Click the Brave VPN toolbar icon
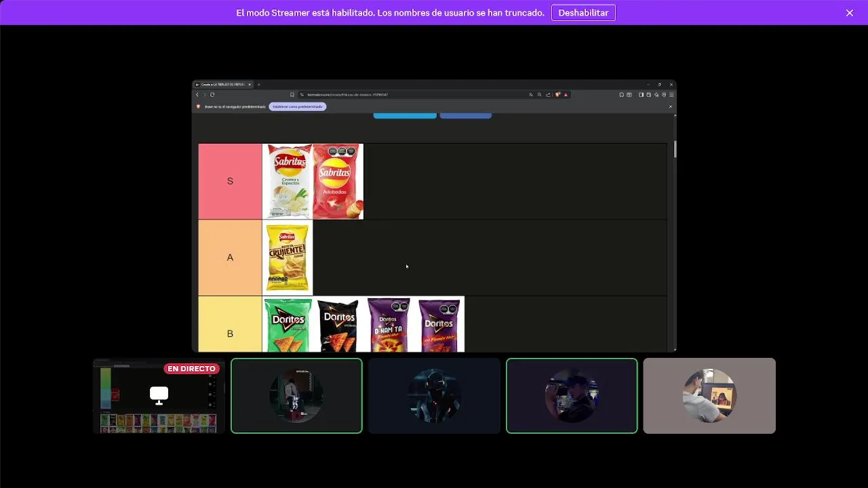The height and width of the screenshot is (488, 868). pyautogui.click(x=664, y=95)
